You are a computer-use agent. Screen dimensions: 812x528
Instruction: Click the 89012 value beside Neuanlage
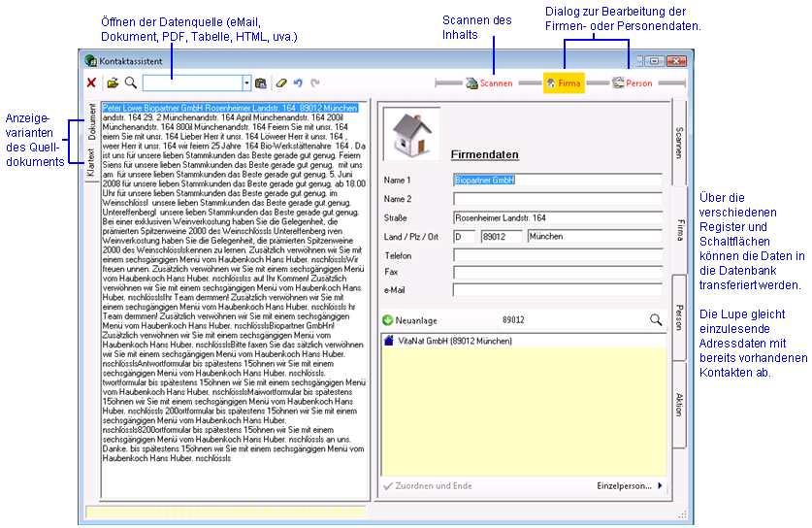(513, 320)
